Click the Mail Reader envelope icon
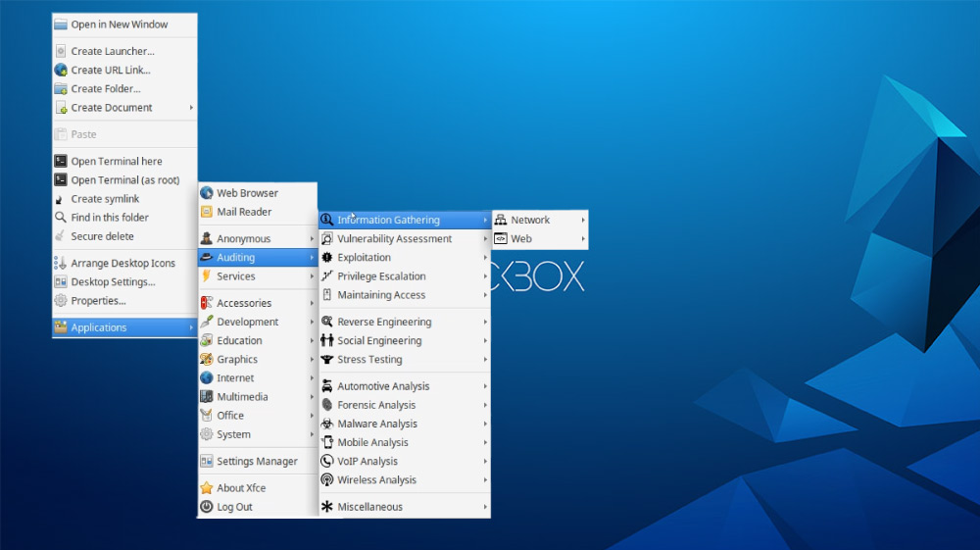 click(207, 212)
